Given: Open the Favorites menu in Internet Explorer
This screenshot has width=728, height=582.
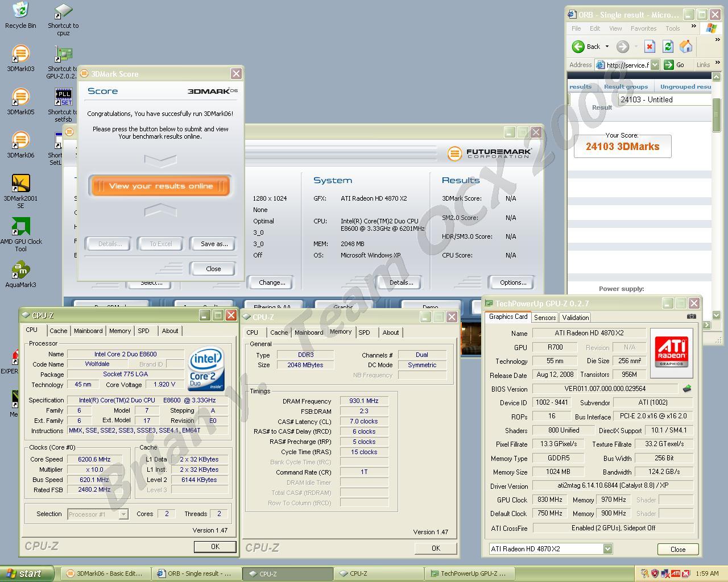Looking at the screenshot, I should coord(643,28).
